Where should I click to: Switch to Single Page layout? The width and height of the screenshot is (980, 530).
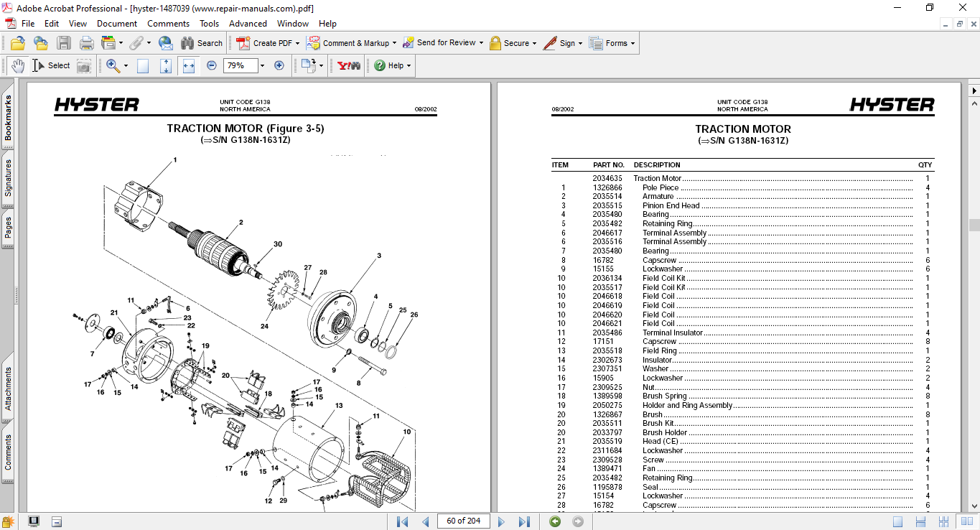point(898,521)
